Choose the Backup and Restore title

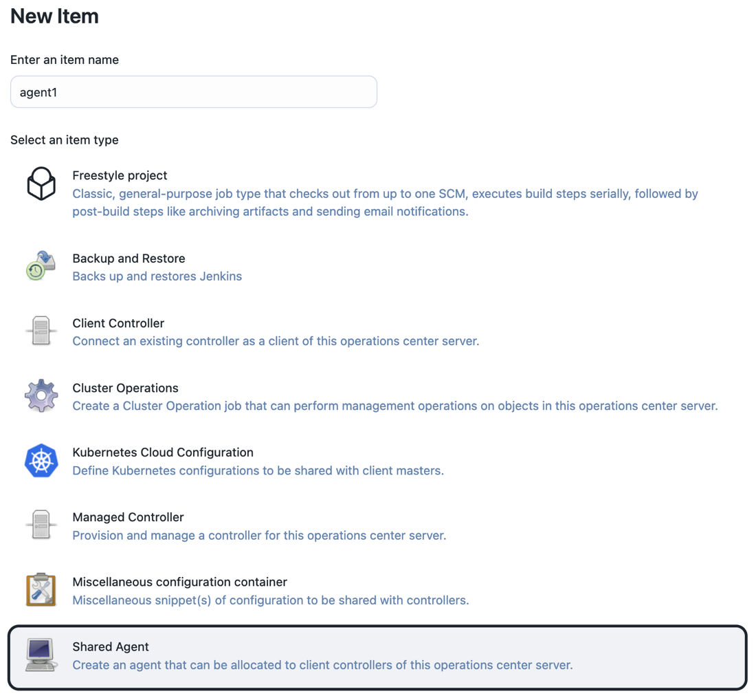[129, 259]
